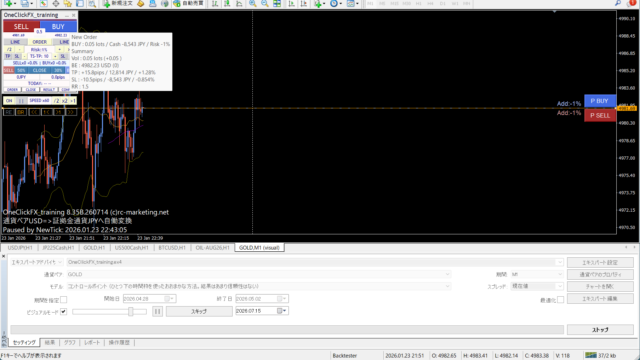Expand the 期間 M1 dropdown
This screenshot has width=640, height=360.
click(x=559, y=274)
